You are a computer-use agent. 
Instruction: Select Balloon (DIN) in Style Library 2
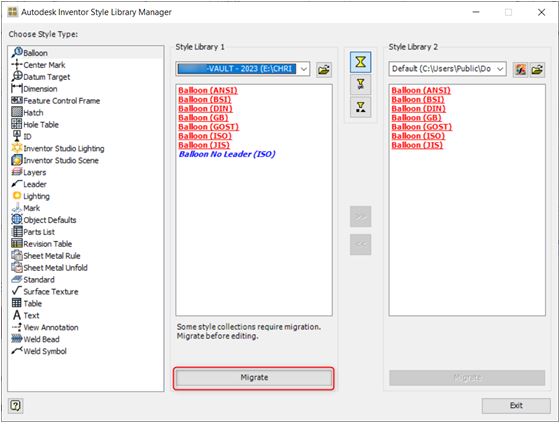[x=419, y=109]
